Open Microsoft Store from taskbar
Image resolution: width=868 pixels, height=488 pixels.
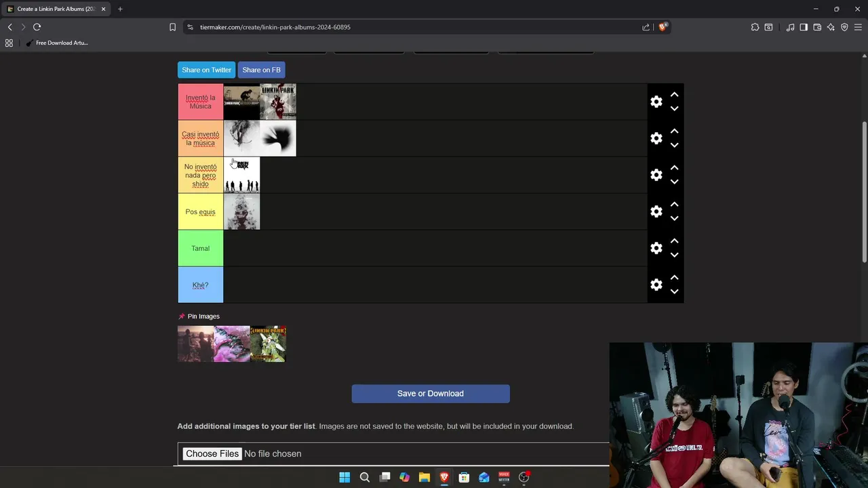point(464,477)
